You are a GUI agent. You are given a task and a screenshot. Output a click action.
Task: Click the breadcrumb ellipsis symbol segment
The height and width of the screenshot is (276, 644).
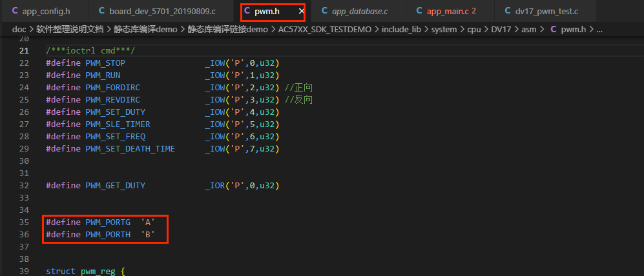pos(599,30)
